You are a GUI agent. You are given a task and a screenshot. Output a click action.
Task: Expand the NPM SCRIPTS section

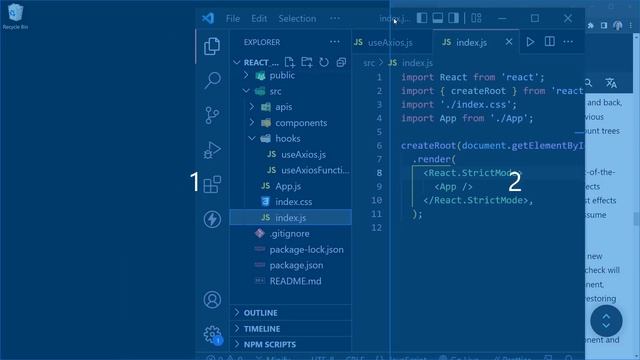click(x=291, y=344)
